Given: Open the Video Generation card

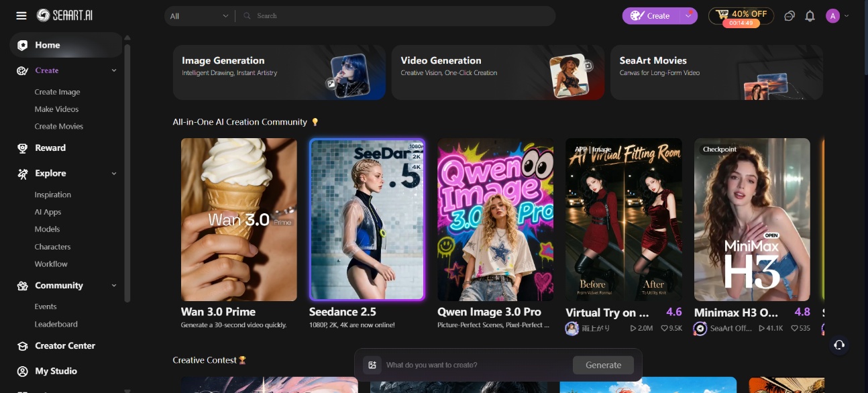Looking at the screenshot, I should [498, 72].
